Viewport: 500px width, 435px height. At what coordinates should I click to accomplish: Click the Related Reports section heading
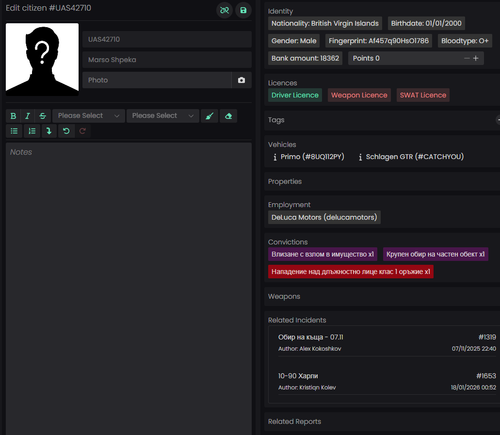tap(294, 422)
